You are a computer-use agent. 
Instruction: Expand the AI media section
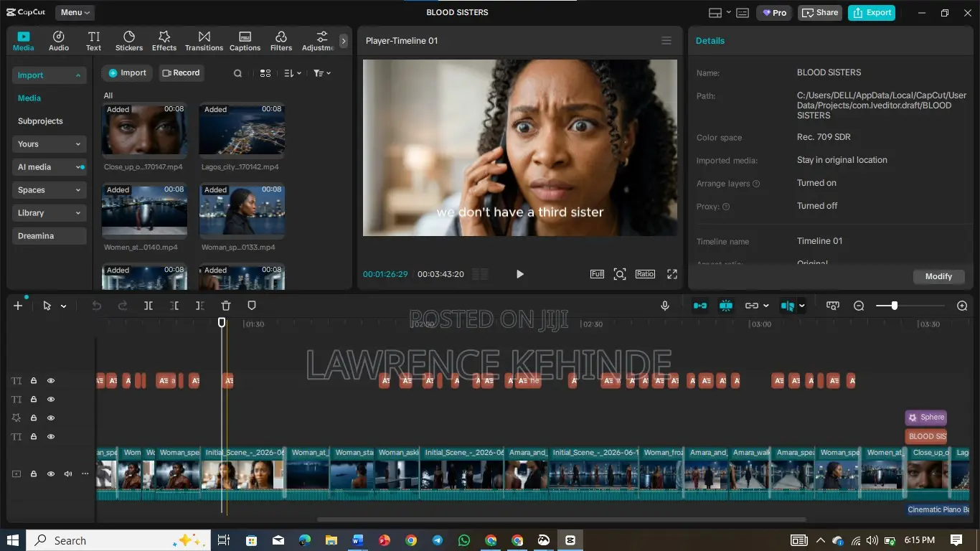click(50, 167)
